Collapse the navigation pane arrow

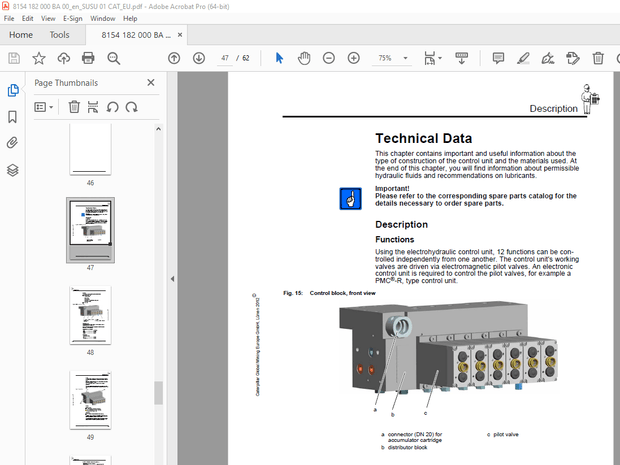click(172, 279)
